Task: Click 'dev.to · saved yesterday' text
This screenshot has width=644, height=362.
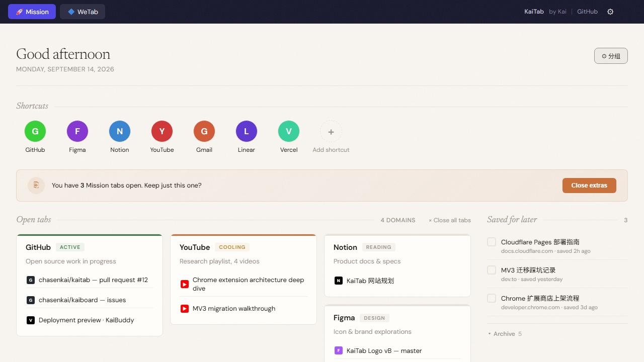Action: tap(532, 279)
